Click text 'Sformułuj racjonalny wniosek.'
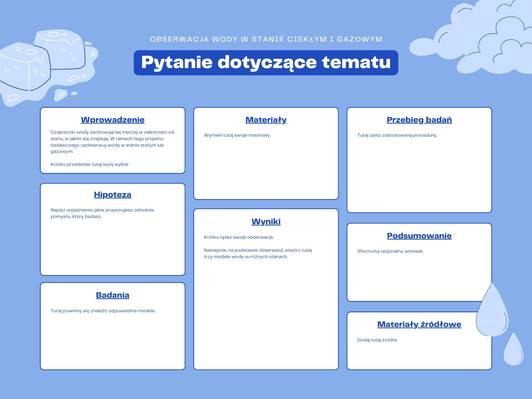Image resolution: width=532 pixels, height=399 pixels. [390, 251]
